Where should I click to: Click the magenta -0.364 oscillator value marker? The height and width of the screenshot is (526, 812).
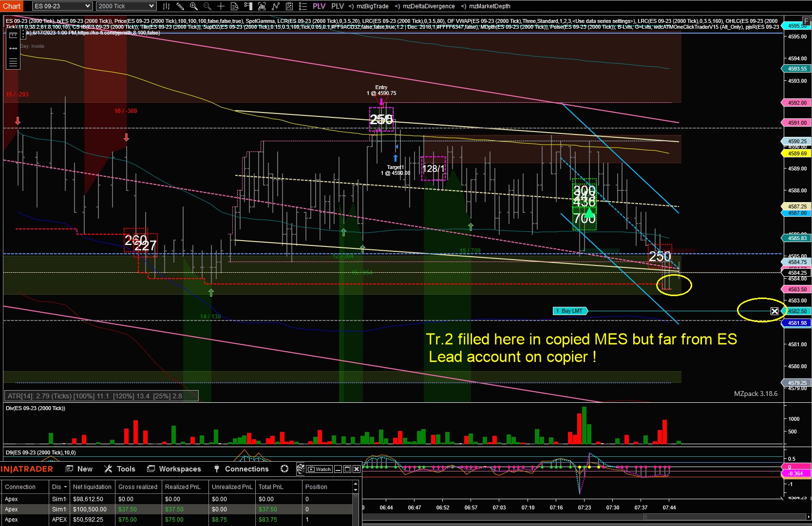796,473
